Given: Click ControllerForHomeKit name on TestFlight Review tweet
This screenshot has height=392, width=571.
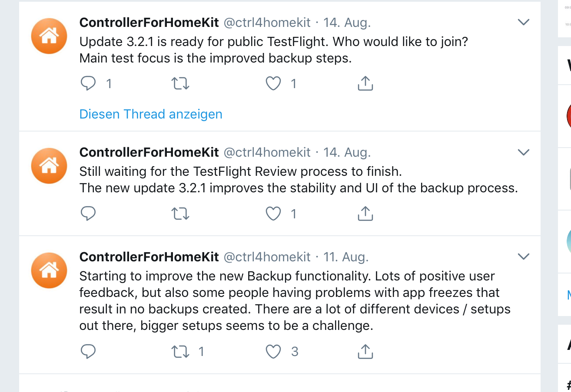Looking at the screenshot, I should coord(149,152).
